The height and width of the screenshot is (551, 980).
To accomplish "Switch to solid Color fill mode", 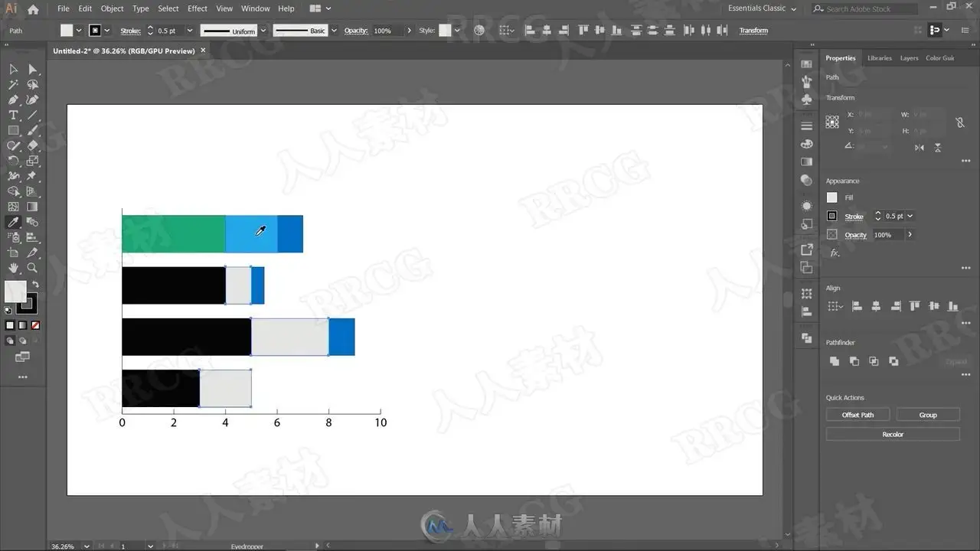I will point(10,325).
